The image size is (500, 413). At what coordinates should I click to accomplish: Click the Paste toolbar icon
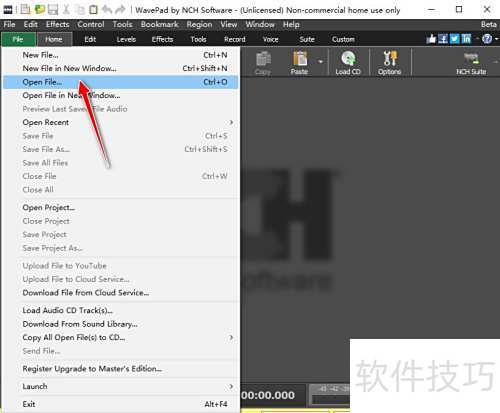click(x=300, y=63)
